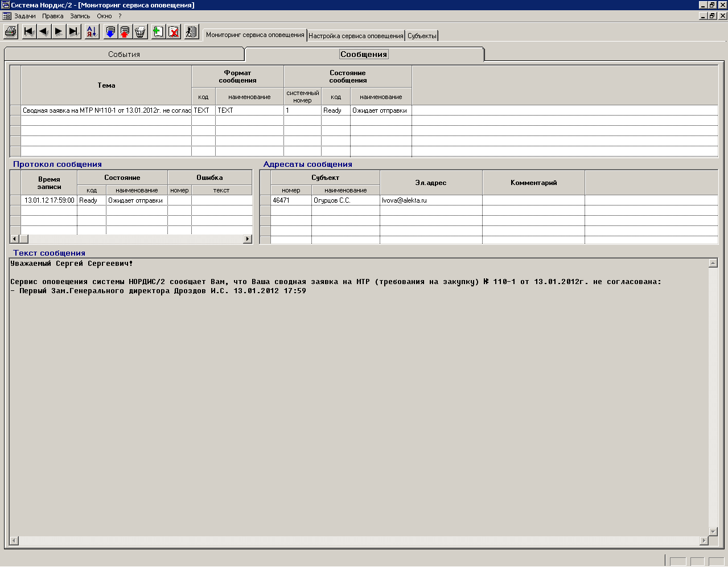
Task: Click the database blue down-arrow icon
Action: pyautogui.click(x=110, y=32)
